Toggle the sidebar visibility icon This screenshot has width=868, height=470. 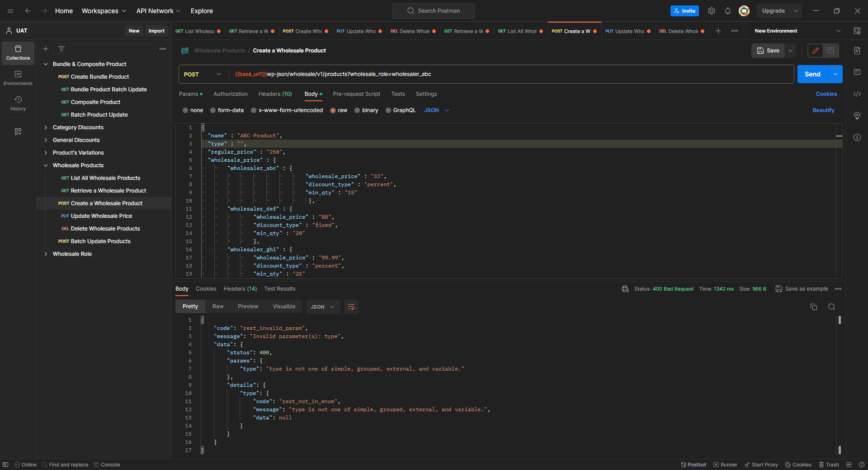[5, 465]
